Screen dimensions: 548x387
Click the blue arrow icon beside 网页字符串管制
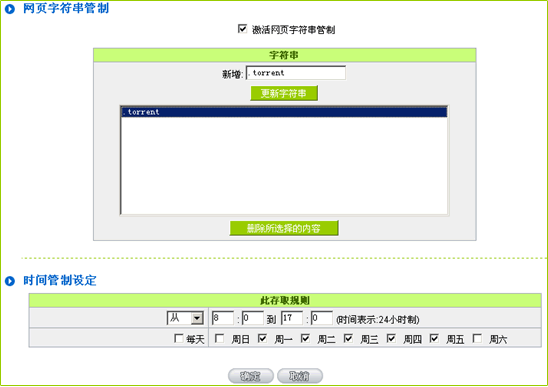[10, 9]
